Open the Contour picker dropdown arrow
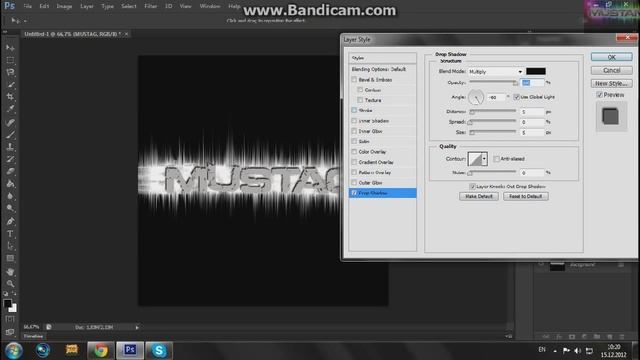 [x=484, y=159]
